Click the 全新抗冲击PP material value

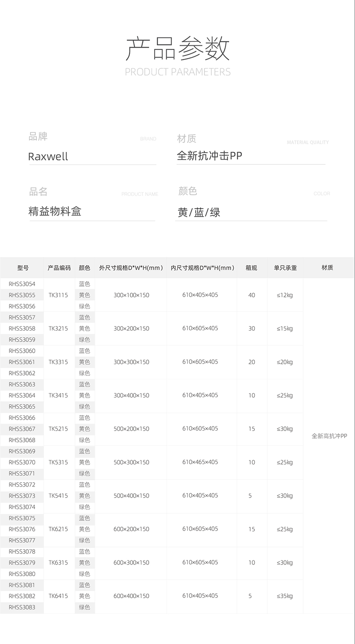pyautogui.click(x=209, y=156)
